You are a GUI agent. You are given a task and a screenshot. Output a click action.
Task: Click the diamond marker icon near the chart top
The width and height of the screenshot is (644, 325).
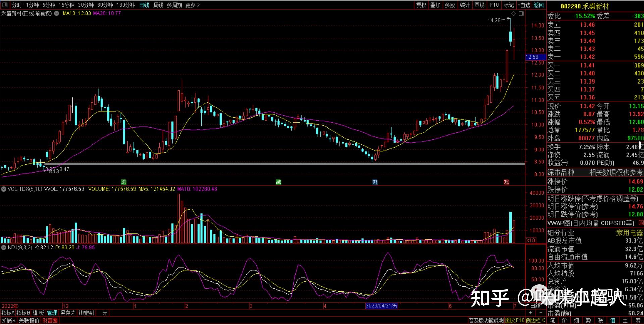[513, 14]
